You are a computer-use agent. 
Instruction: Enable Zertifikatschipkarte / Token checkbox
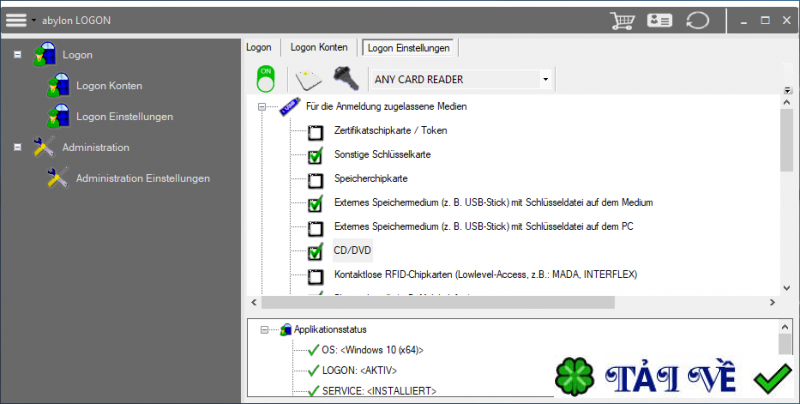[x=316, y=131]
